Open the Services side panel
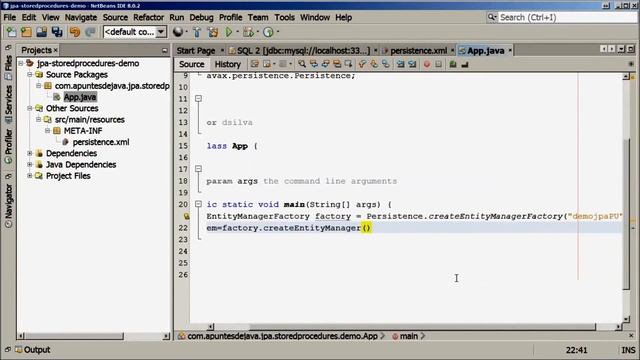 click(x=9, y=104)
